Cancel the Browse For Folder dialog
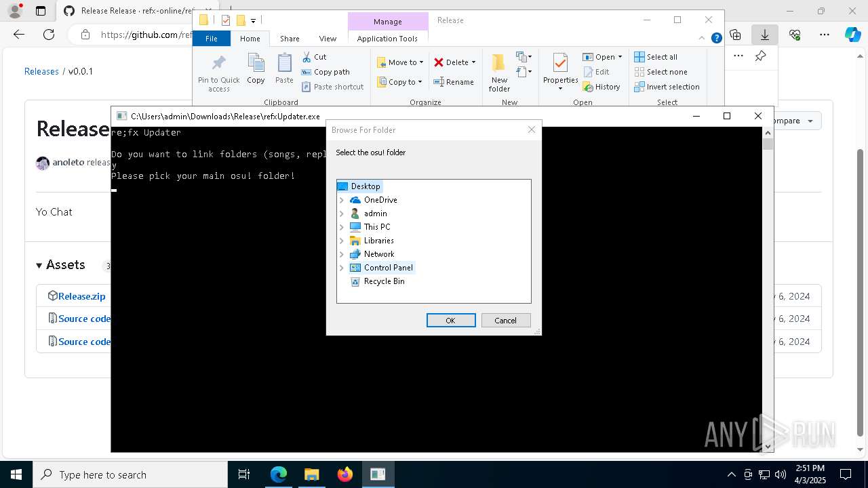This screenshot has width=868, height=488. 506,321
